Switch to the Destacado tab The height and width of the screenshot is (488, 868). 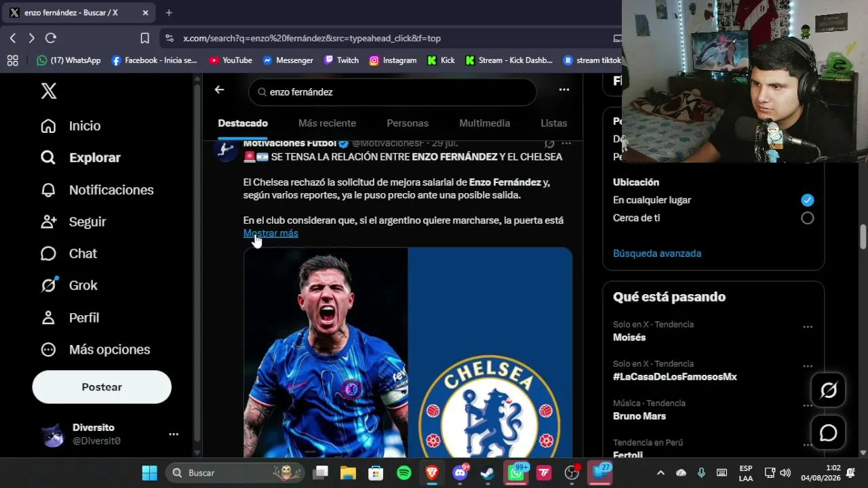[243, 123]
